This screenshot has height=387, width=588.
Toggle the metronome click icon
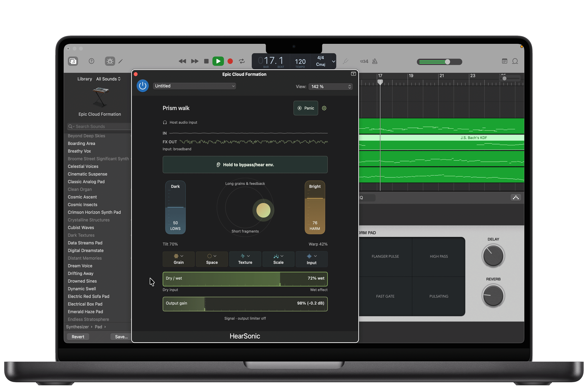375,61
